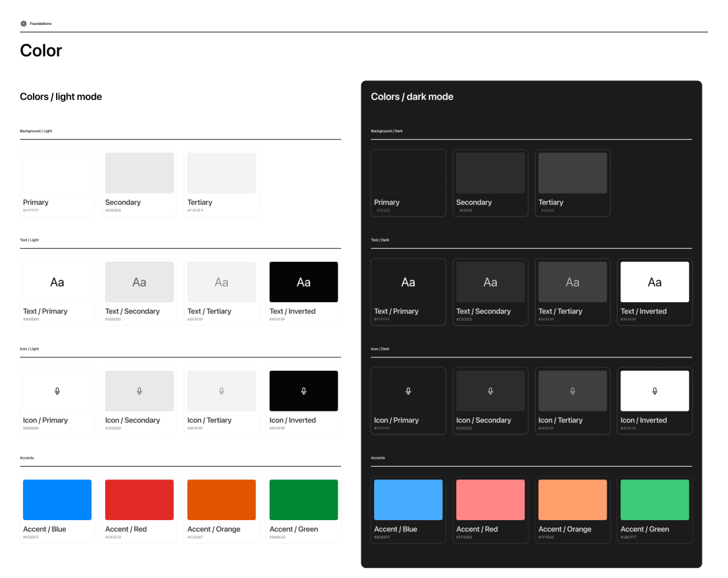Select the dark Background Tertiary swatch
Screen dimensions: 728x578
pyautogui.click(x=573, y=173)
